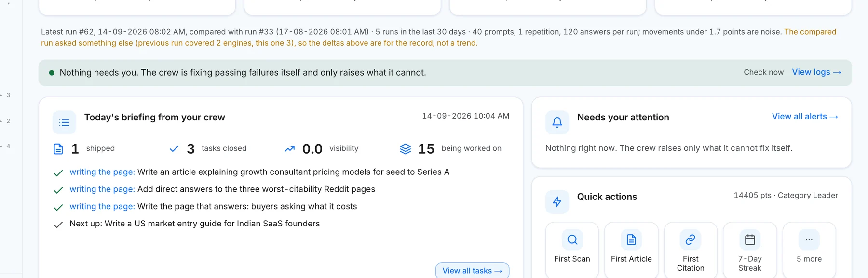Click Nothing right now crew message

pyautogui.click(x=669, y=148)
